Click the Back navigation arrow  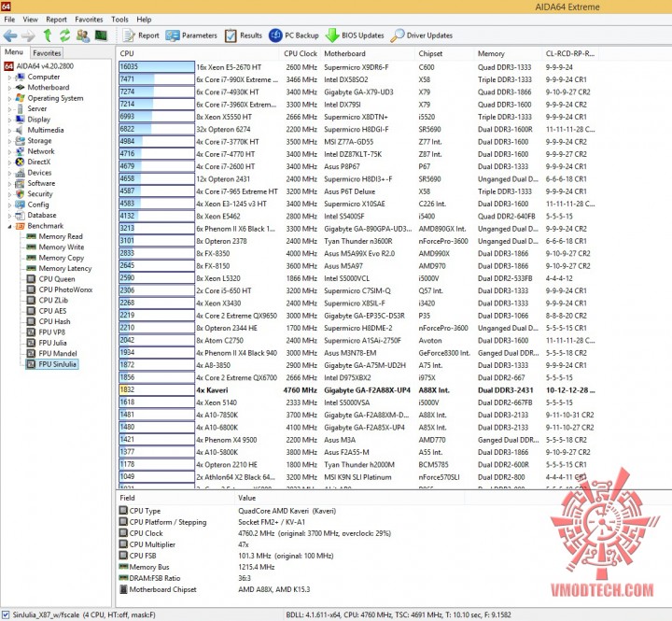[10, 35]
